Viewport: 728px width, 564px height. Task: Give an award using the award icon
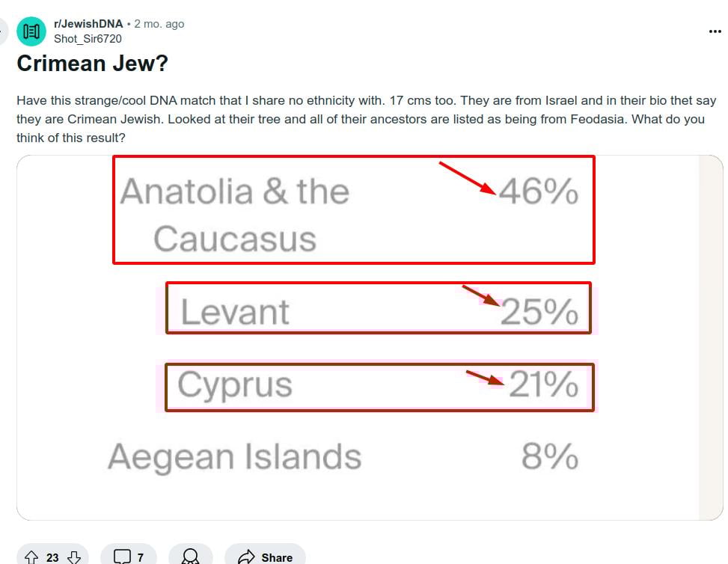(190, 556)
